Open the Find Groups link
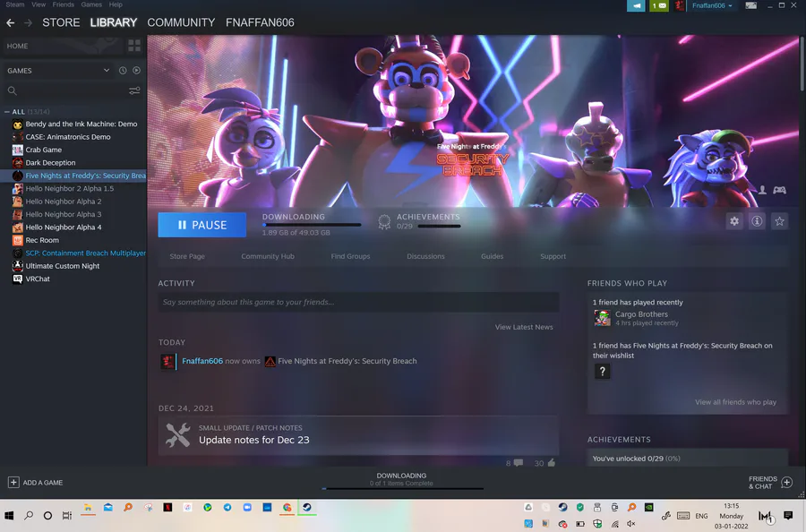806x532 pixels. (350, 256)
